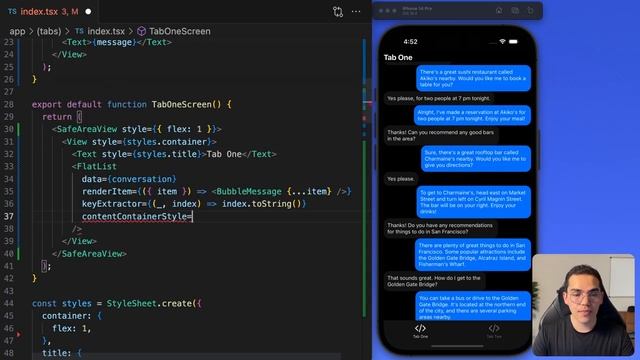
Task: Open the (tabs) breadcrumb segment
Action: (49, 31)
